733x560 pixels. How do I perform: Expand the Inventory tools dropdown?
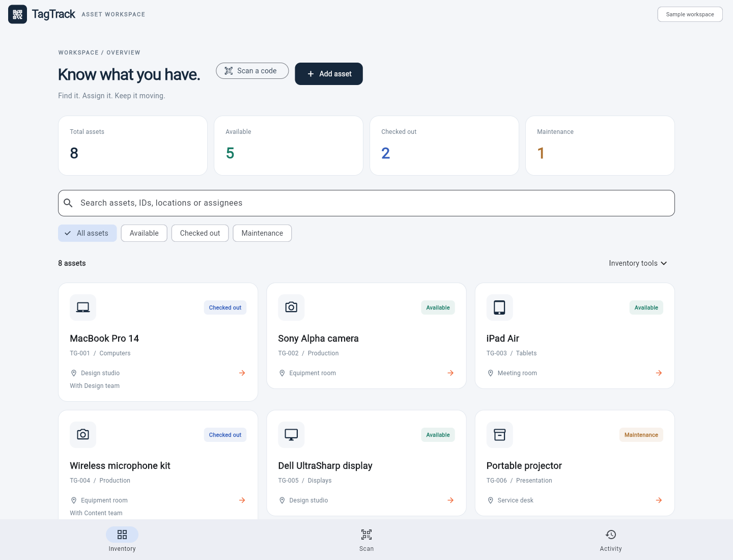[x=638, y=263]
